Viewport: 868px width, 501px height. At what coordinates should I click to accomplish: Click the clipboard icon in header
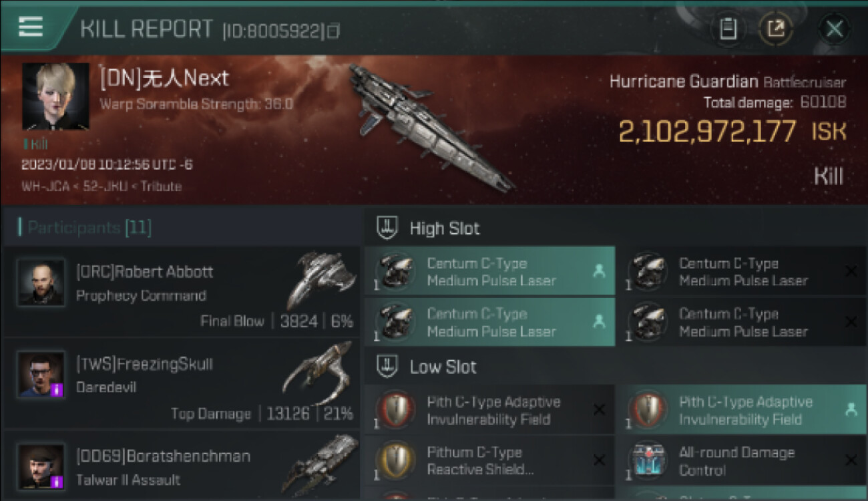point(728,29)
